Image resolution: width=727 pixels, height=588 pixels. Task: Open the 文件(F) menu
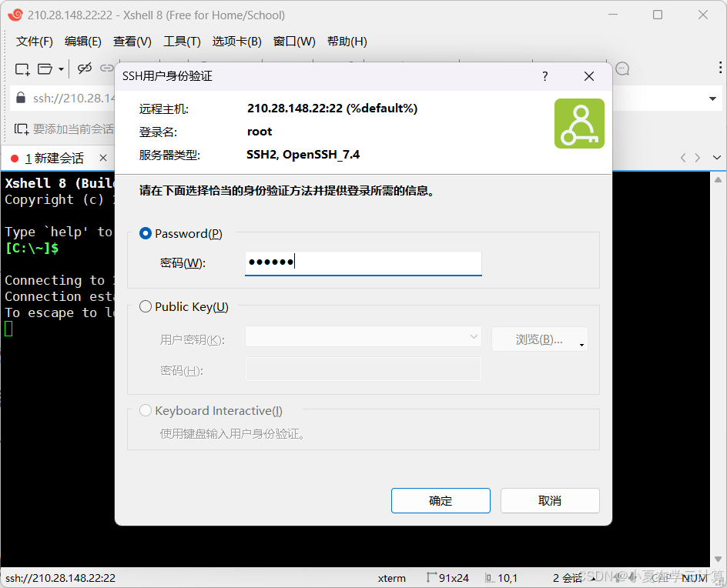click(x=35, y=42)
